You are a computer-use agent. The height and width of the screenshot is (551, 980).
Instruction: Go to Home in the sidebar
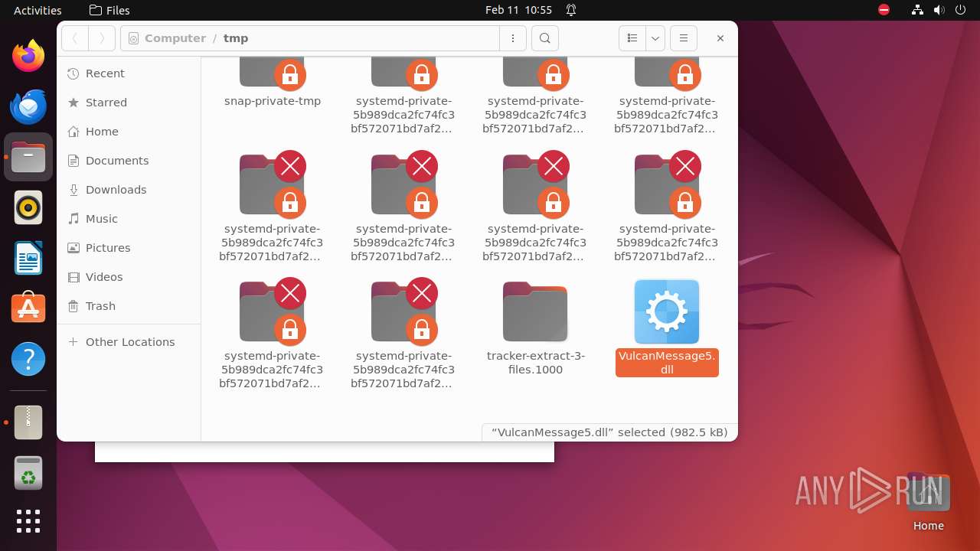click(129, 132)
